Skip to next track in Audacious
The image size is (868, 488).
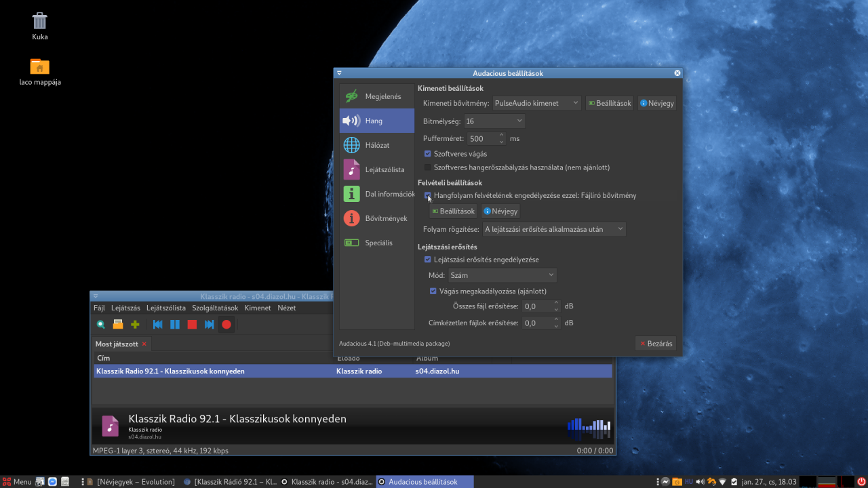[x=210, y=325]
